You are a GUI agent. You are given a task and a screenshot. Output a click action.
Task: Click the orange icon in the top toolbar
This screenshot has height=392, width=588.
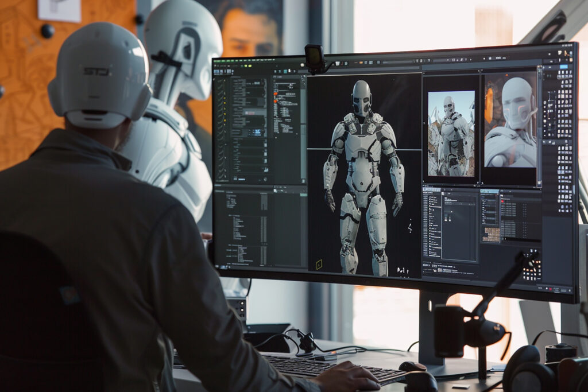(x=361, y=63)
